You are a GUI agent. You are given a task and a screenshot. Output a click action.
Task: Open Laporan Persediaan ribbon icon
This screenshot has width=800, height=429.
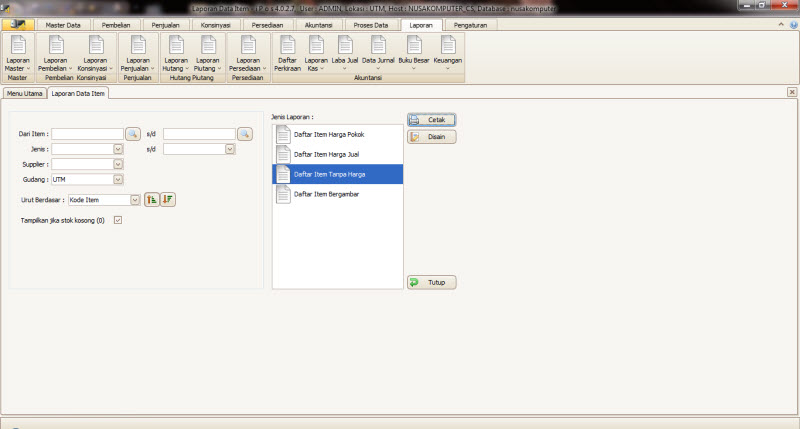tap(248, 53)
